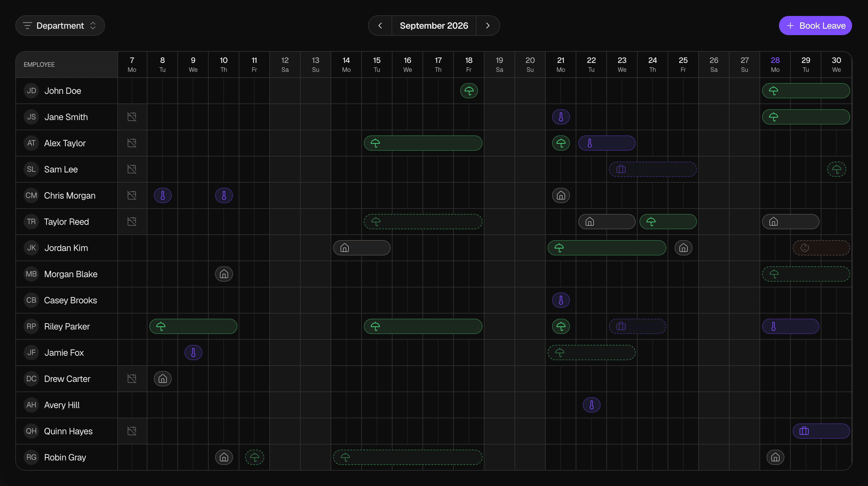Go to next month
This screenshot has height=486, width=868.
pyautogui.click(x=488, y=26)
